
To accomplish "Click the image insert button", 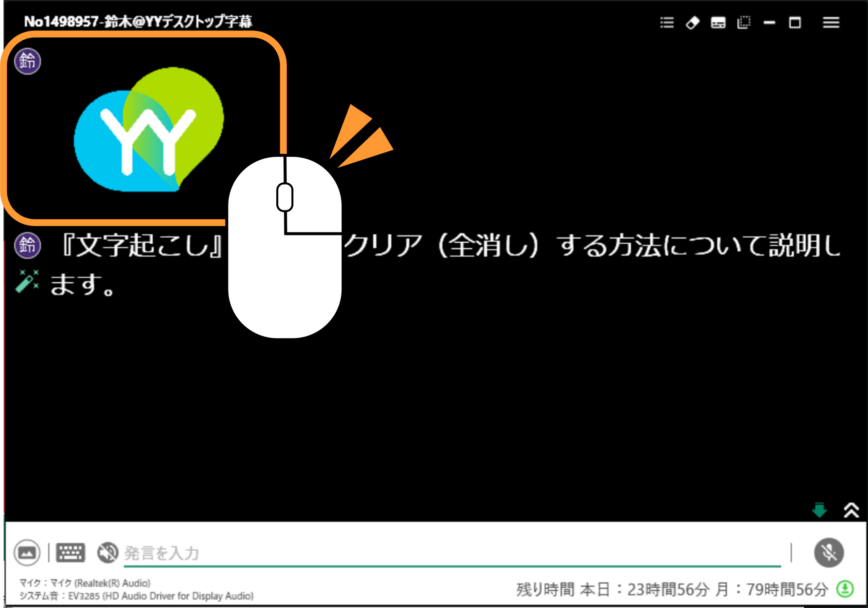I will (x=27, y=553).
